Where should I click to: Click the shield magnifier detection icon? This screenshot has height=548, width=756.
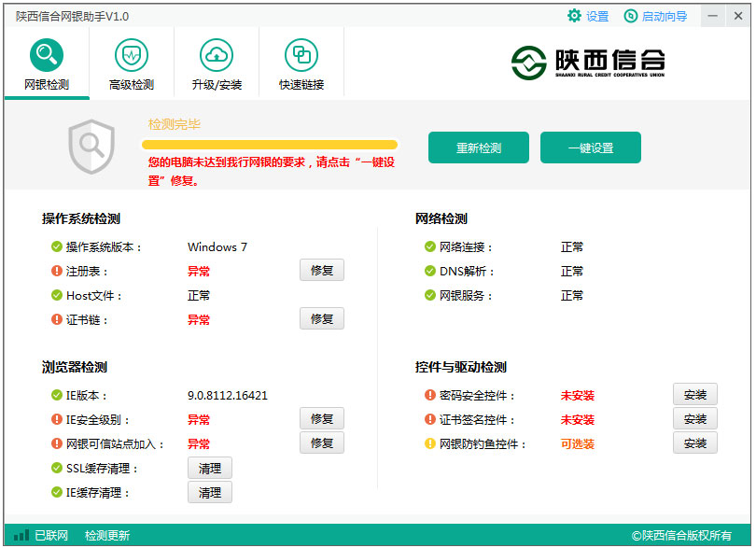[x=91, y=147]
